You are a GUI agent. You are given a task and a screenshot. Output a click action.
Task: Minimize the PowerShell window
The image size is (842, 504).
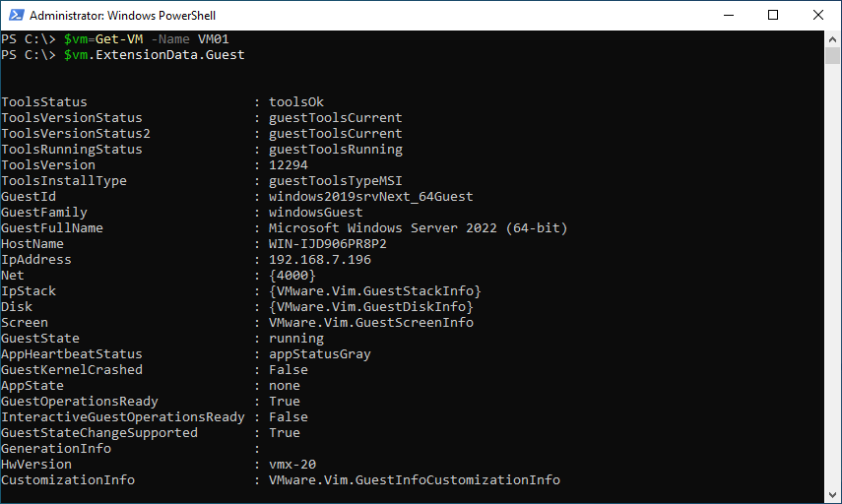[x=729, y=15]
